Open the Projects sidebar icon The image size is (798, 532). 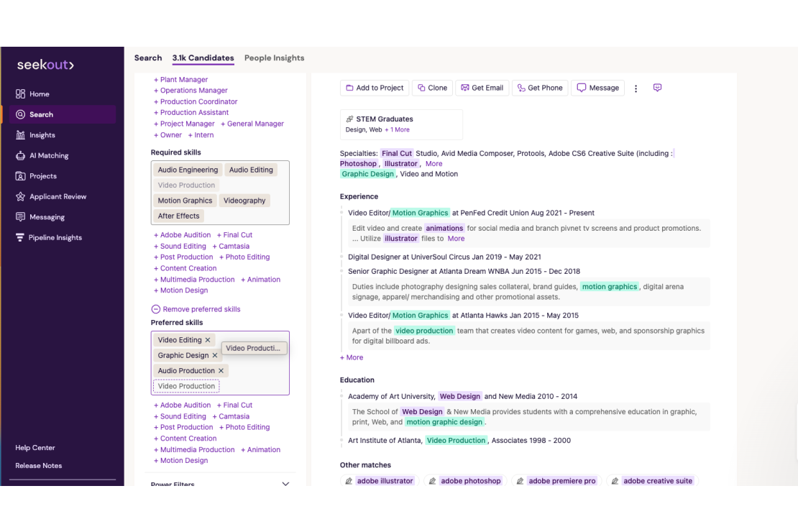pos(40,175)
